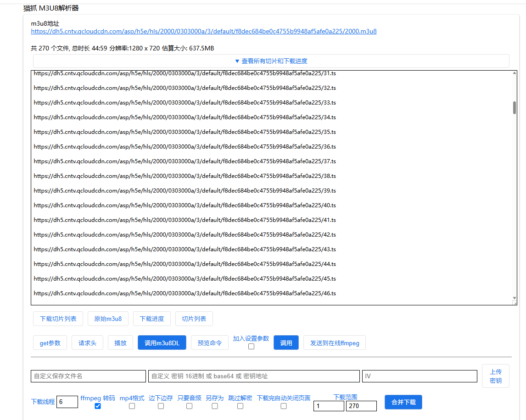
Task: Uncheck the ffmpeg 转码 checkbox
Action: pyautogui.click(x=97, y=406)
